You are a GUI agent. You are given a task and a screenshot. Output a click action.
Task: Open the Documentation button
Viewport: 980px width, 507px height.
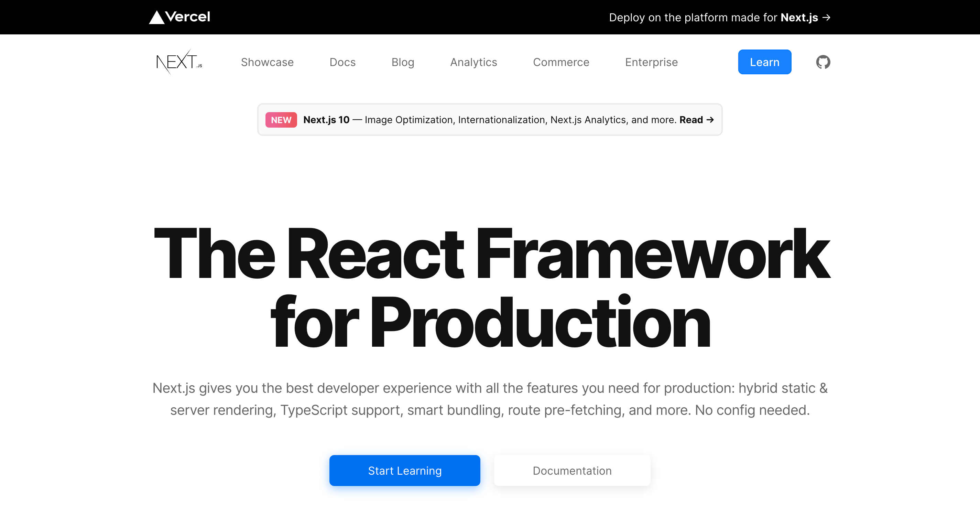click(x=572, y=471)
